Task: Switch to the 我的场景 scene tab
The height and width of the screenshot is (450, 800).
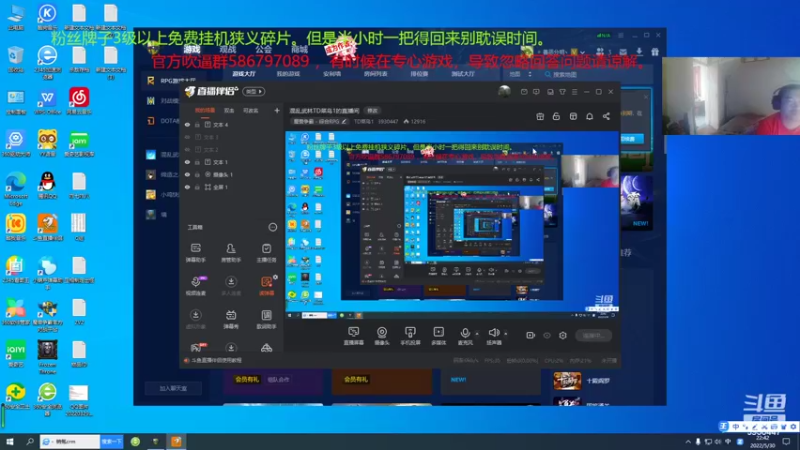Action: 205,110
